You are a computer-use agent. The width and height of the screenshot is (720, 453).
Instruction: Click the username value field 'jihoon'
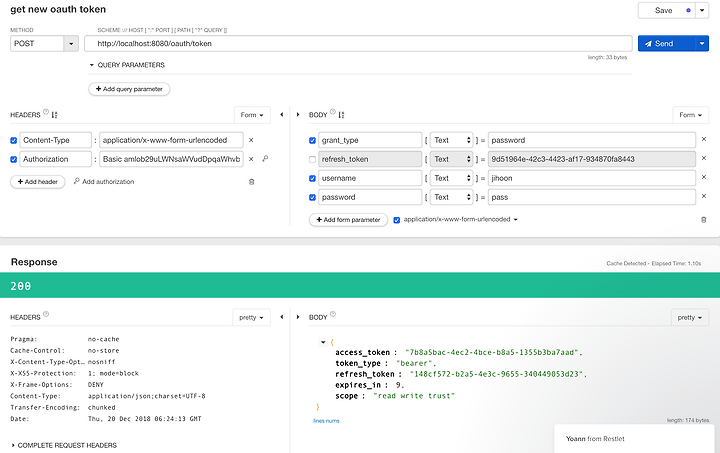pyautogui.click(x=592, y=178)
